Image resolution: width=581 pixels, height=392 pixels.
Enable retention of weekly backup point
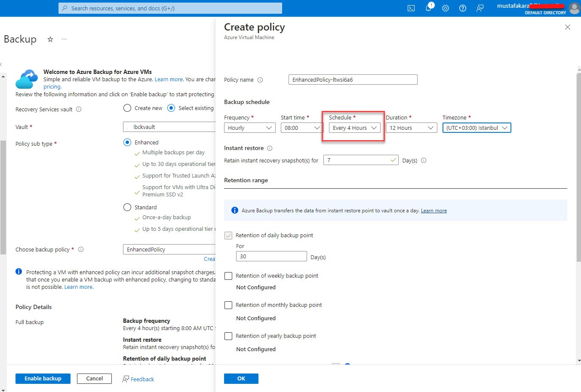click(228, 276)
